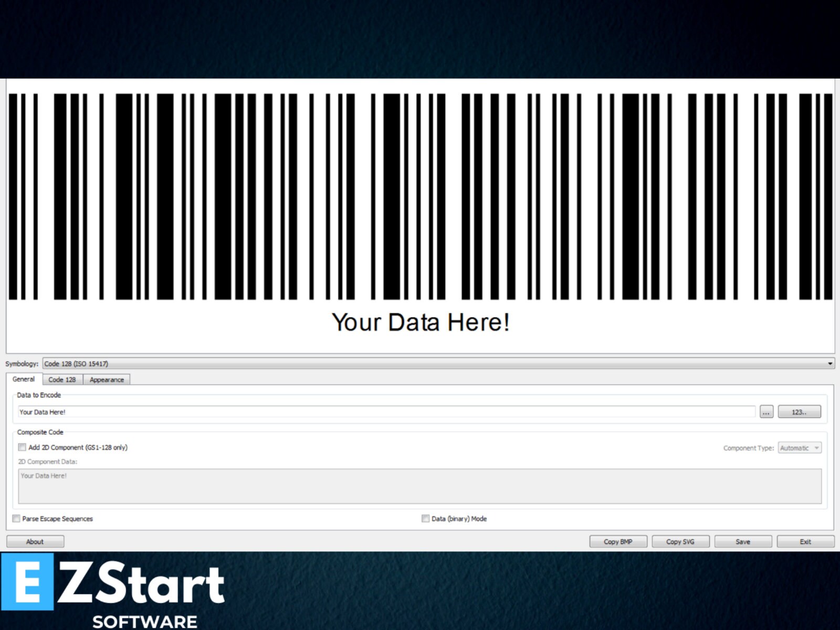Toggle Parse Escape Sequences
This screenshot has height=630, width=840.
[x=16, y=518]
